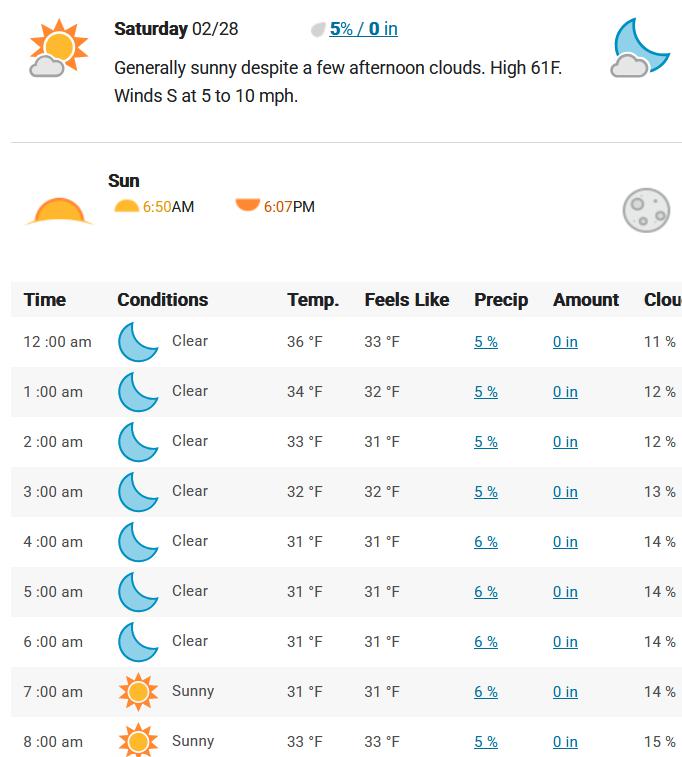Click the 5 % precip link at 12:00 am

click(486, 342)
